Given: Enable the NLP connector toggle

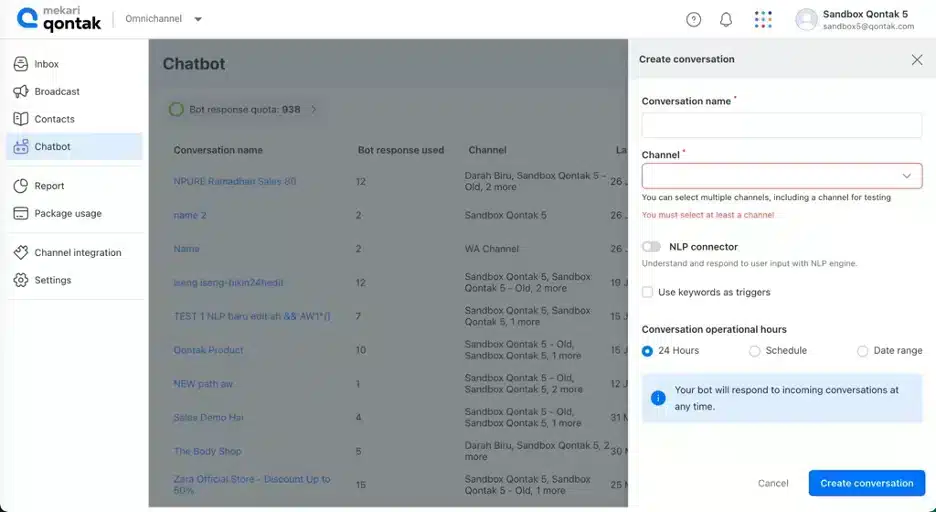Looking at the screenshot, I should [651, 246].
